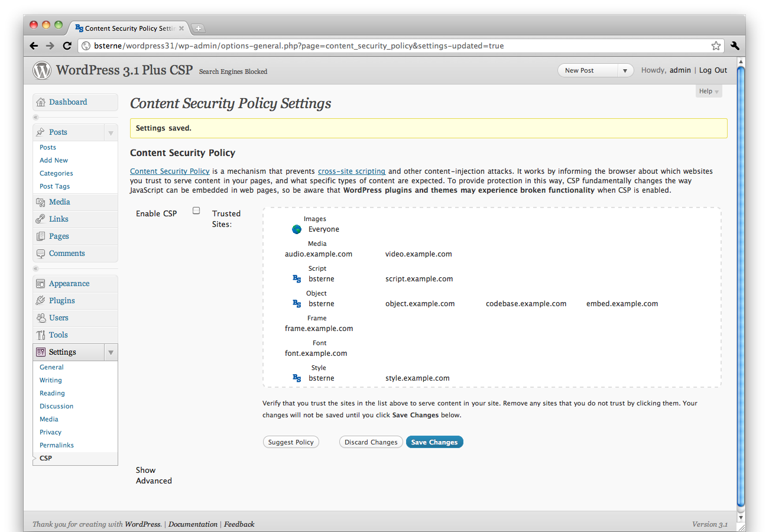Open the browser wrench menu
The width and height of the screenshot is (769, 532).
(x=735, y=46)
